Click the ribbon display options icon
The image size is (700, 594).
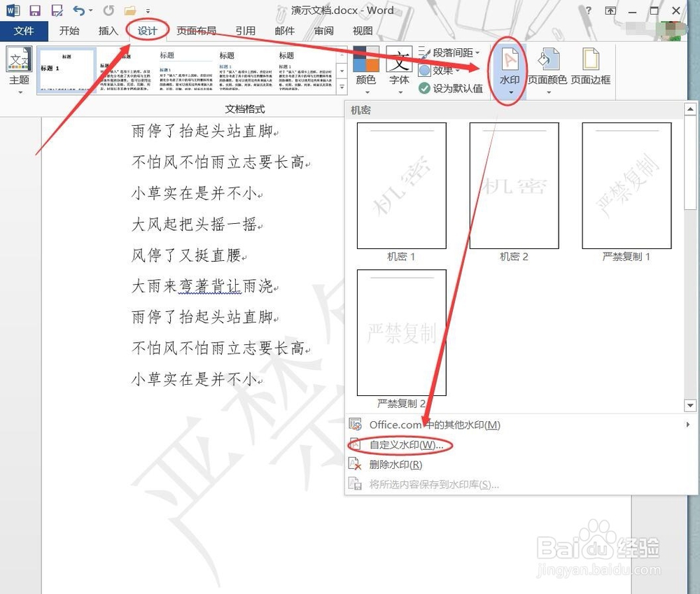point(610,10)
